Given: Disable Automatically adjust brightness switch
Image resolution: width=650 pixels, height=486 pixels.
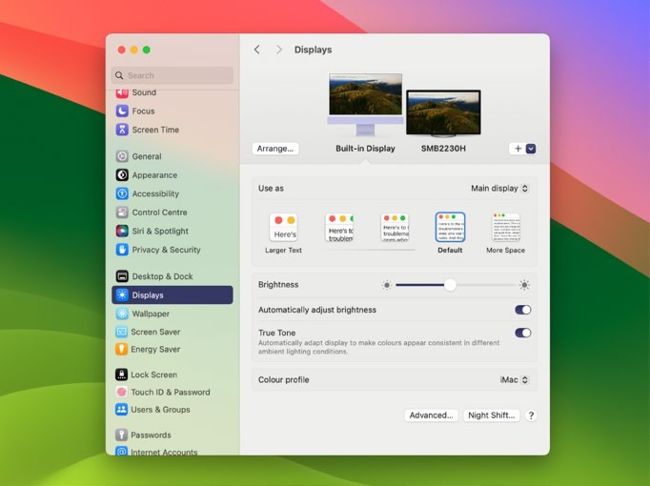Looking at the screenshot, I should click(x=523, y=310).
